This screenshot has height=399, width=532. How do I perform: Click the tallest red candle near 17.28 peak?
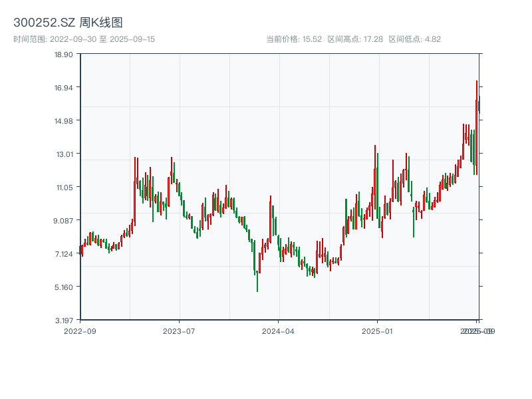477,128
